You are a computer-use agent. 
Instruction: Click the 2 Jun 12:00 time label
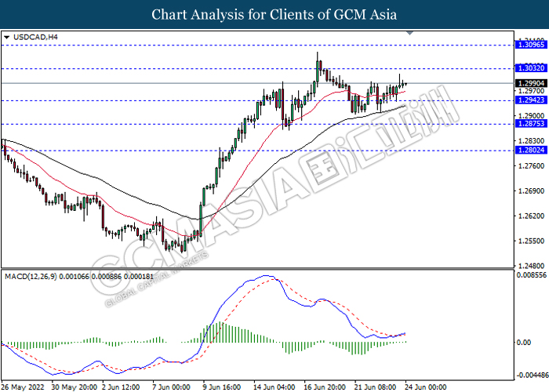click(x=121, y=387)
